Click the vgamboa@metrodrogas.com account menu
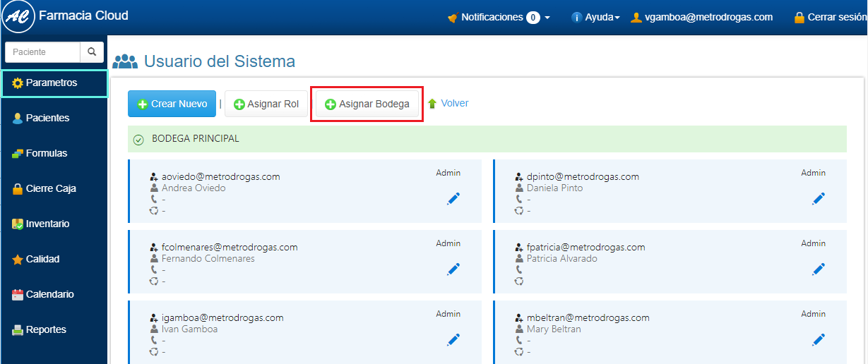The width and height of the screenshot is (868, 364). pos(701,17)
